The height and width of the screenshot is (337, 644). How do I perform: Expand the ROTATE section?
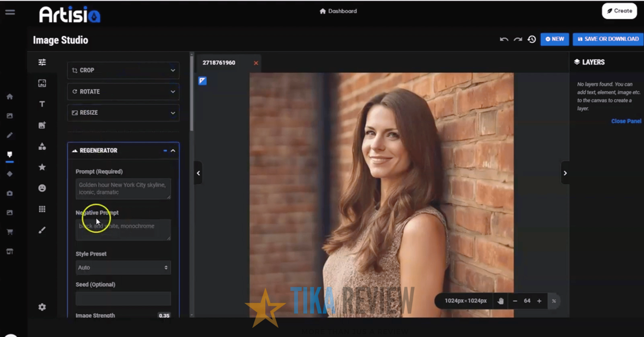coord(123,91)
